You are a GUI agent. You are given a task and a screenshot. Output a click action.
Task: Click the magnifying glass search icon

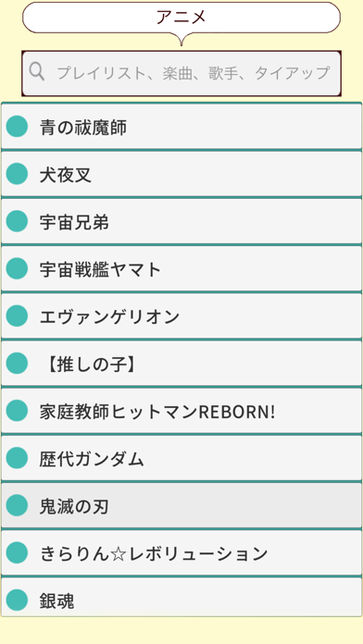pyautogui.click(x=37, y=72)
